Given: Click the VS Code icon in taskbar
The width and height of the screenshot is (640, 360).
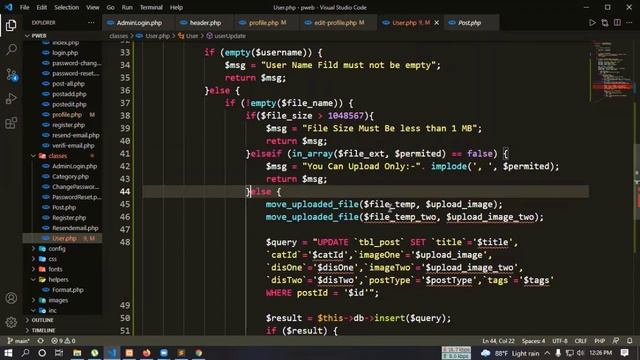Looking at the screenshot, I should [112, 353].
